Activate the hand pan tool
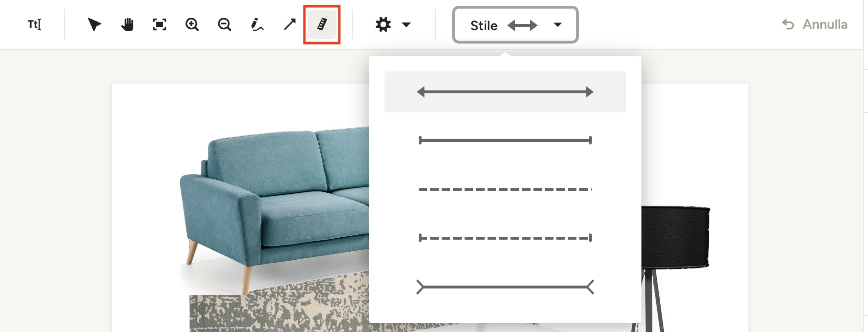The width and height of the screenshot is (868, 332). (127, 24)
